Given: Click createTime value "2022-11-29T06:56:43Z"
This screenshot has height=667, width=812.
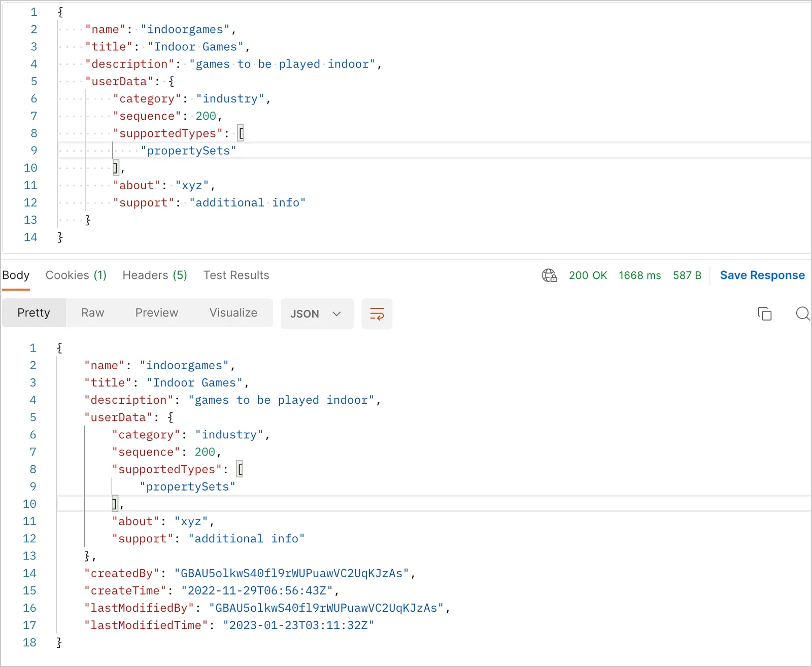Looking at the screenshot, I should [257, 591].
